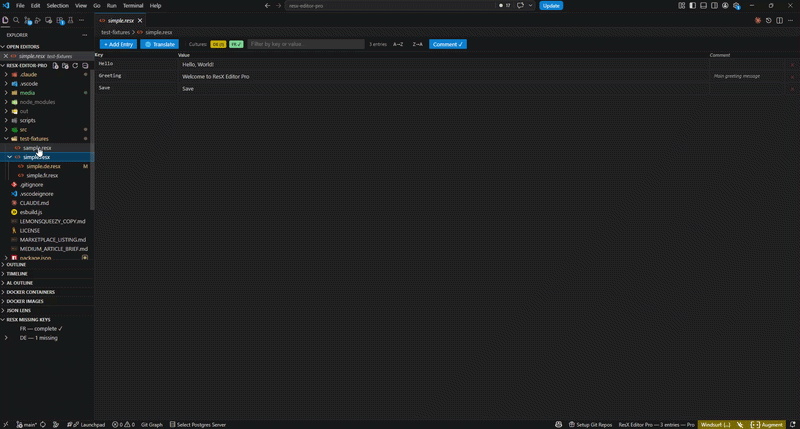Viewport: 800px width, 429px height.
Task: Toggle the Comment column button
Action: click(x=447, y=44)
